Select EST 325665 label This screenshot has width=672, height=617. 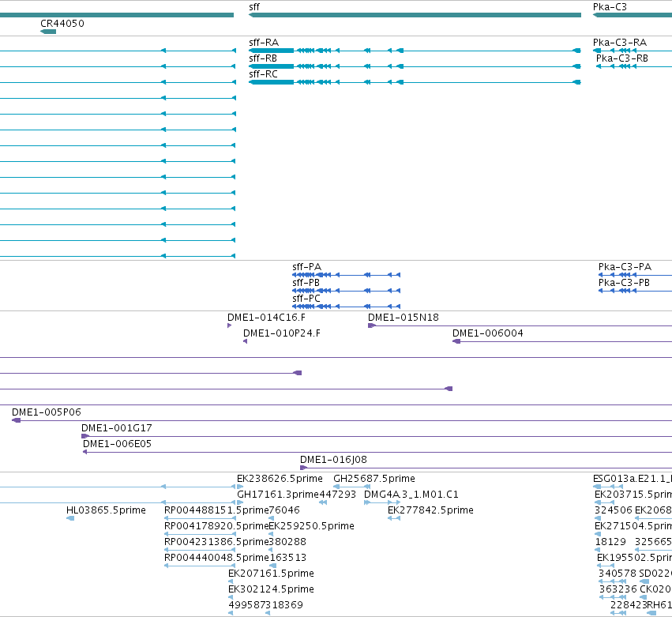(x=653, y=543)
